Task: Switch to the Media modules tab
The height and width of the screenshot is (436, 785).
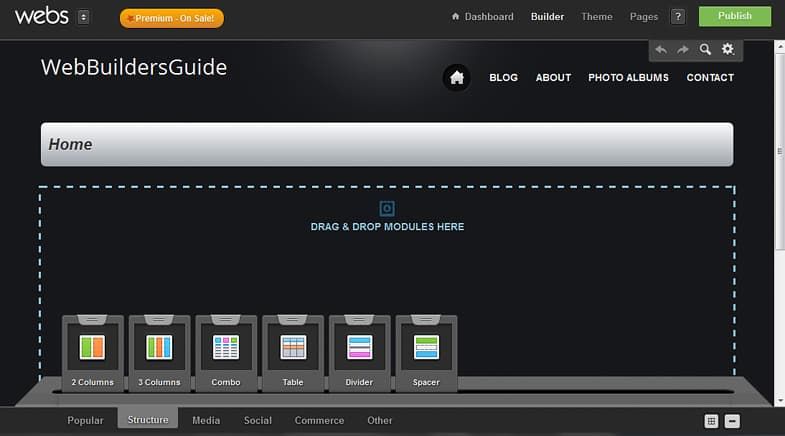Action: pos(206,420)
